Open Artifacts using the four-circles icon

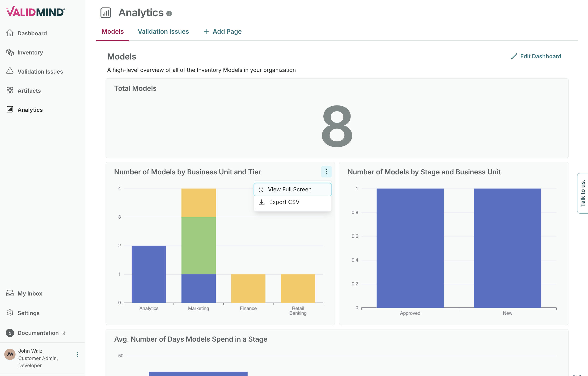[x=10, y=90]
